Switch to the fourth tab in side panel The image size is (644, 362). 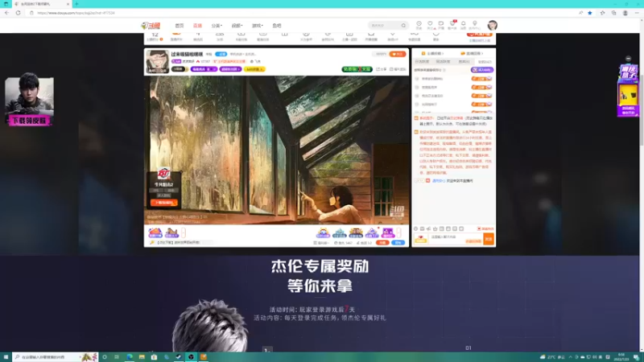(485, 62)
